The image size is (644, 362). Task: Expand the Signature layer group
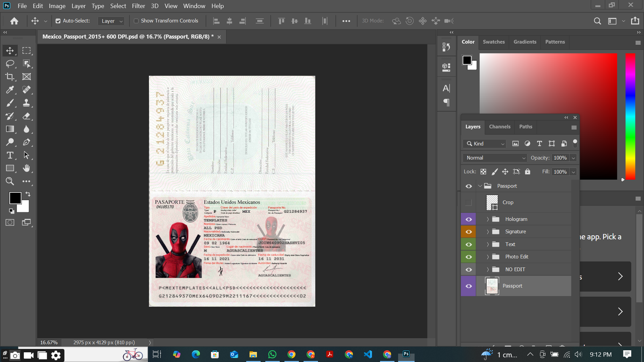pos(487,232)
